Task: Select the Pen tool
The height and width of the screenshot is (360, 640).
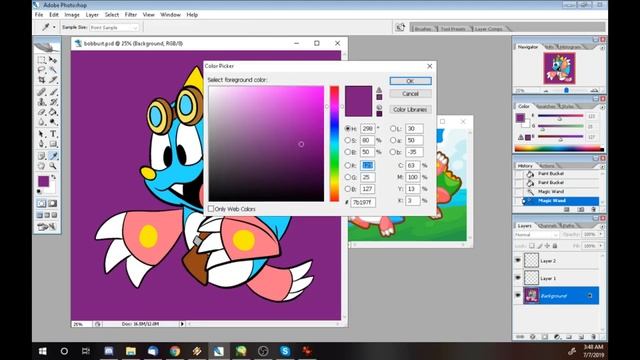Action: pos(42,144)
